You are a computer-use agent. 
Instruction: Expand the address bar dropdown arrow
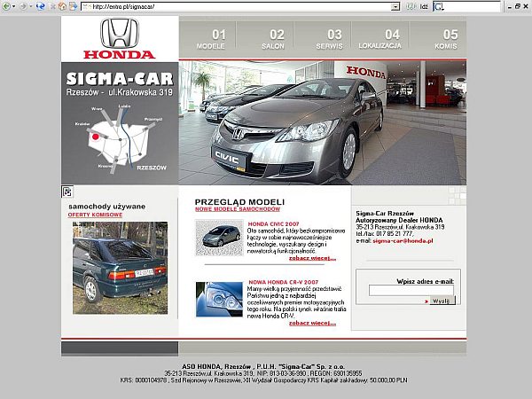click(x=395, y=6)
